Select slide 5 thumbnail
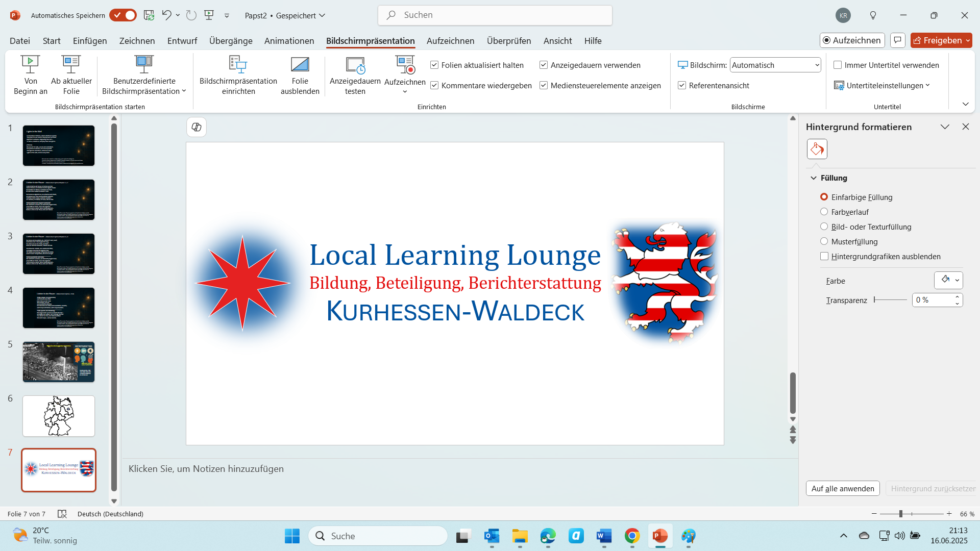 [59, 362]
